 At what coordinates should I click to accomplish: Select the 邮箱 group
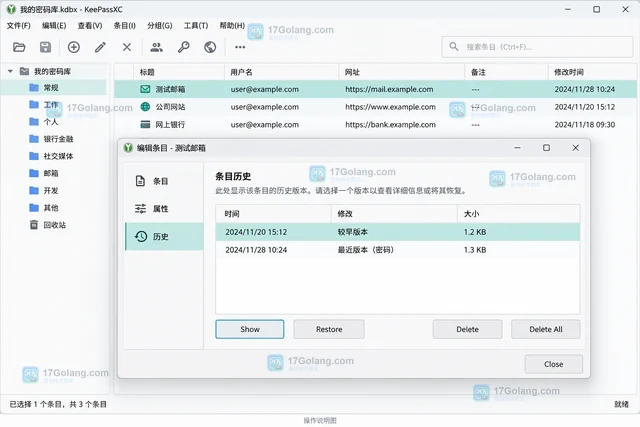pyautogui.click(x=51, y=173)
